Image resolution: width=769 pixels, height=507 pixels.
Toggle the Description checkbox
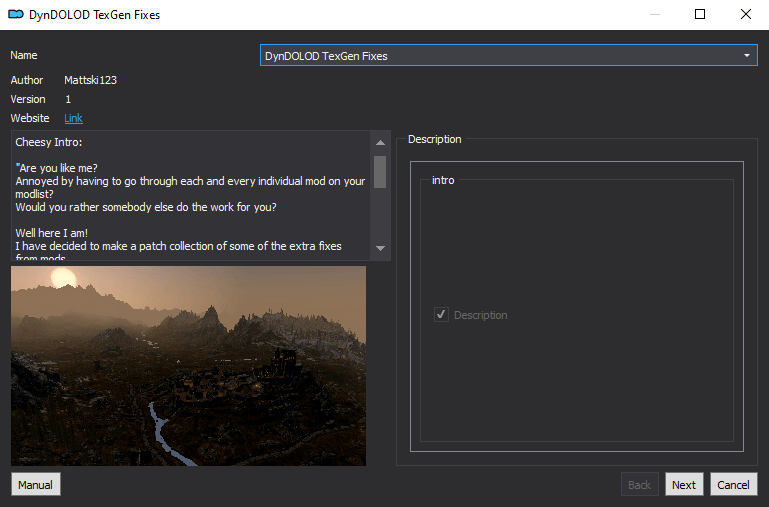pyautogui.click(x=441, y=315)
